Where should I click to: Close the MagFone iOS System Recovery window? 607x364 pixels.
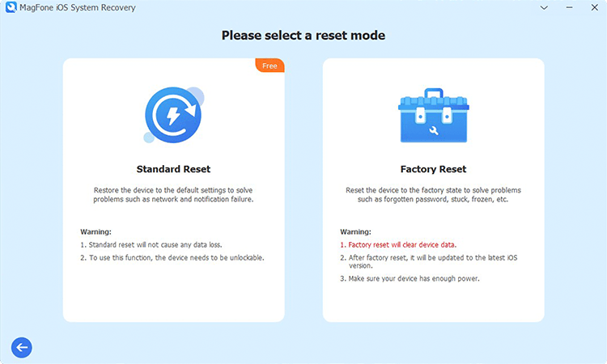coord(595,7)
